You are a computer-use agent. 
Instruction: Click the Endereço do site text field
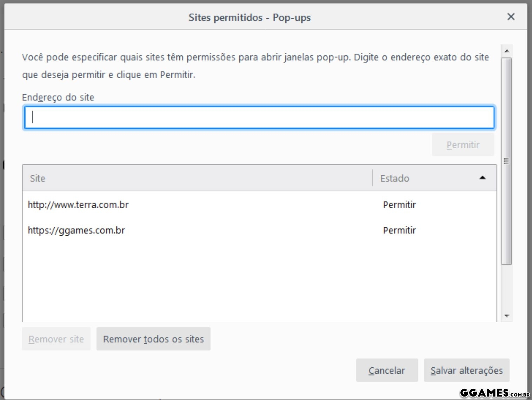tap(259, 117)
